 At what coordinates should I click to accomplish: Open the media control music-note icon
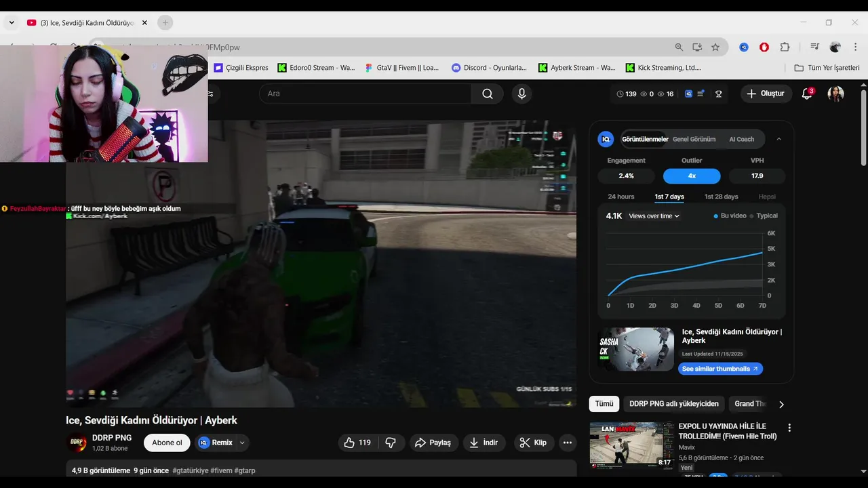(814, 47)
